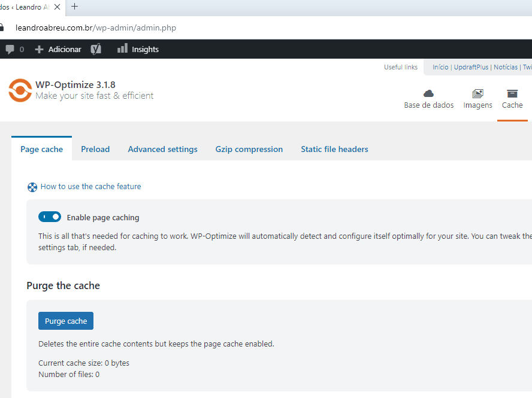Switch to the Page cache tab
532x398 pixels.
pyautogui.click(x=42, y=149)
